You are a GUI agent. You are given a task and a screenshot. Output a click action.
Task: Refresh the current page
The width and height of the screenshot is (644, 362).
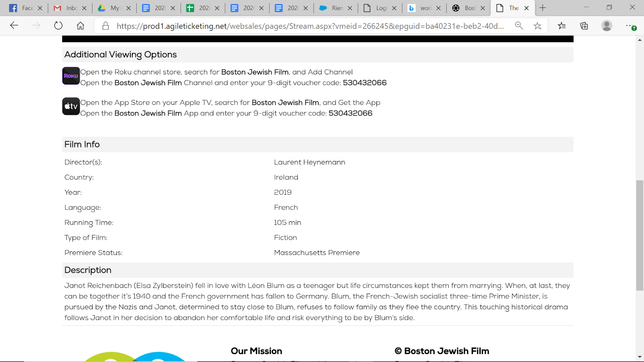[x=58, y=26]
